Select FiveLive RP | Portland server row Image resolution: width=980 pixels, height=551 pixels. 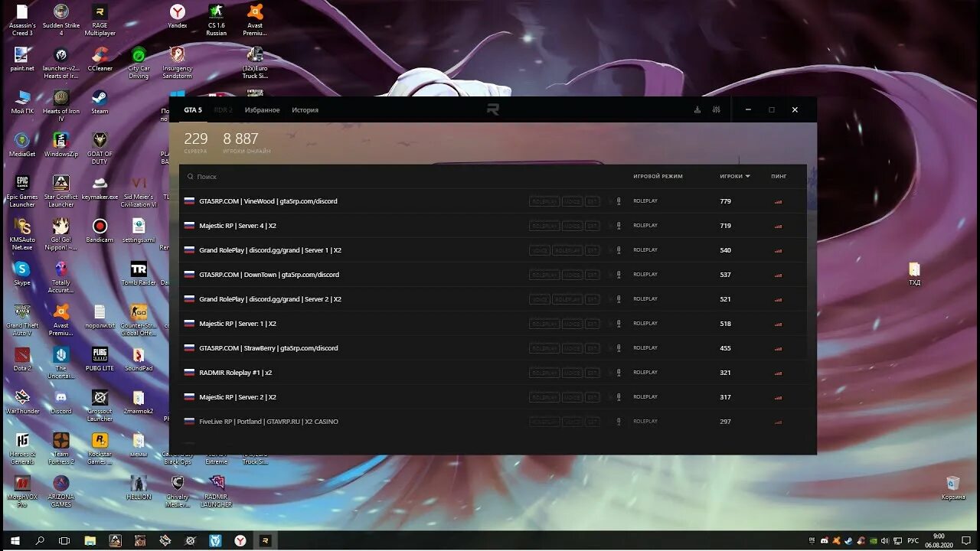pos(493,422)
